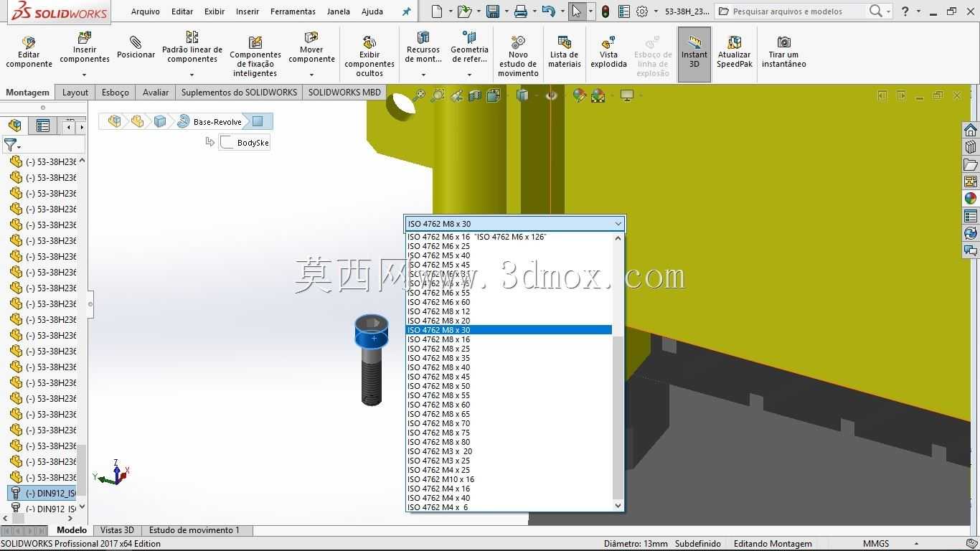Open the FeatureManager design tree tab
Viewport: 980px width, 551px height.
point(15,126)
